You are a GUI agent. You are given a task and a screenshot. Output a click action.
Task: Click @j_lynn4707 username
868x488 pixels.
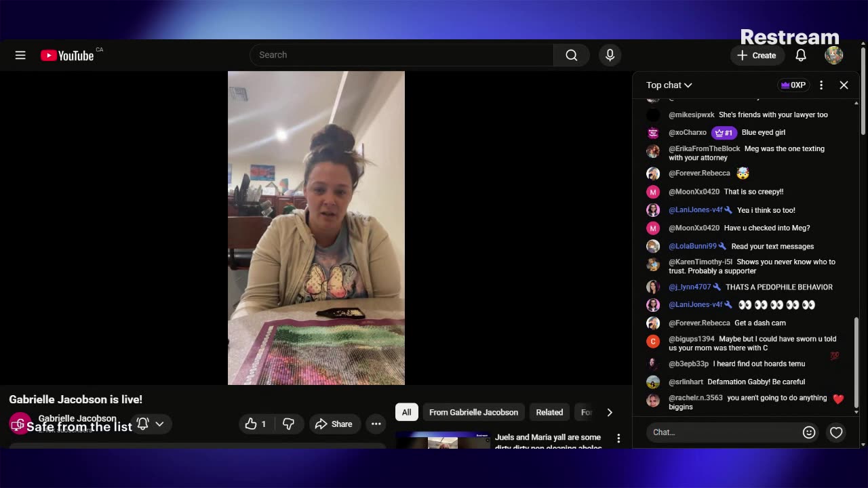690,287
